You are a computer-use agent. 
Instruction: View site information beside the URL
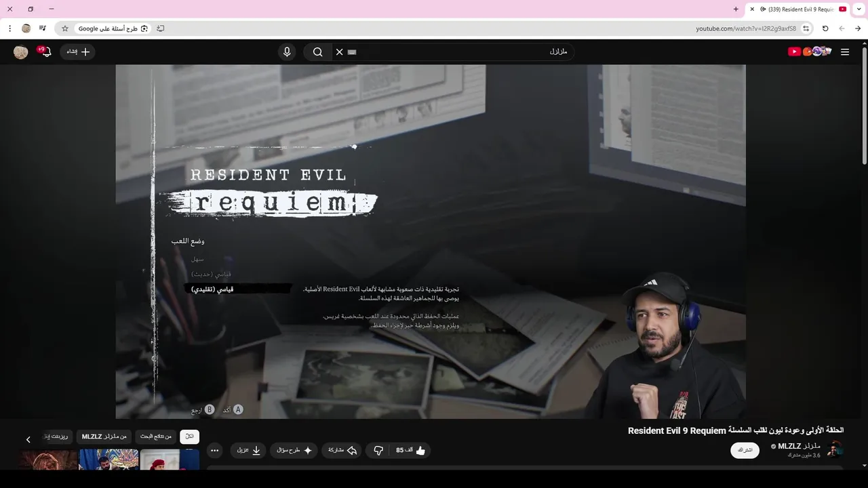(x=806, y=28)
